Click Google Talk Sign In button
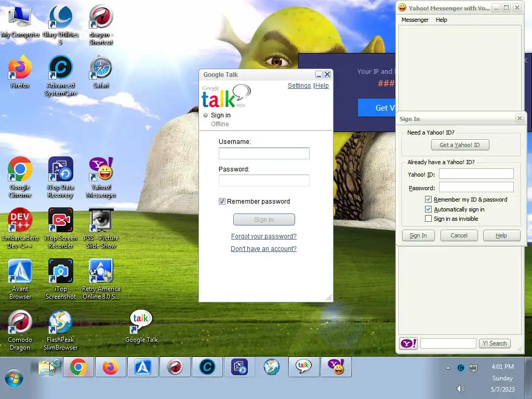This screenshot has width=532, height=399. (264, 220)
